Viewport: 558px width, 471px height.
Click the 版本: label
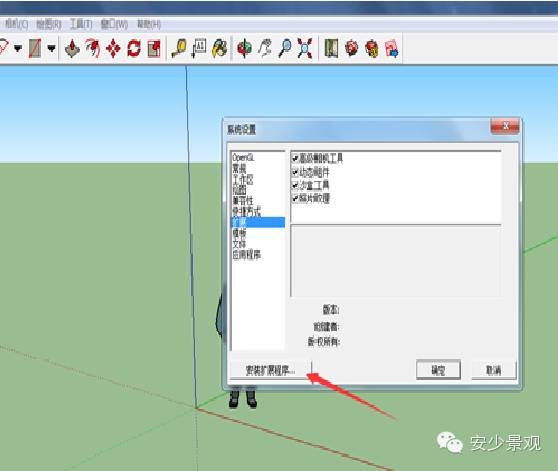coord(331,309)
